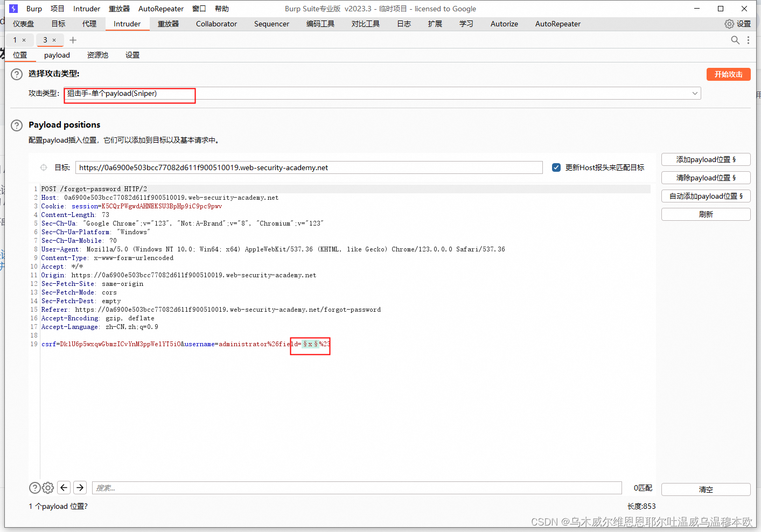Click into the target URL field
This screenshot has width=761, height=532.
click(x=309, y=167)
